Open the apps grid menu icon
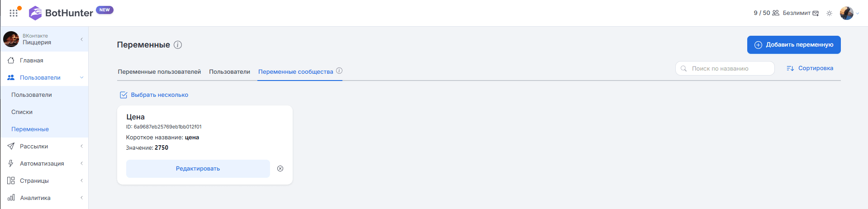 click(14, 13)
